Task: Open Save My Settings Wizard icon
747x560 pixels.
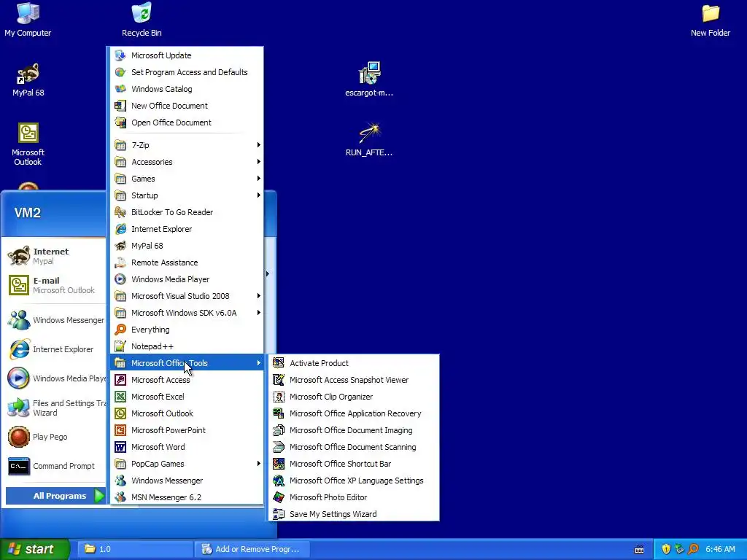Action: (x=278, y=514)
